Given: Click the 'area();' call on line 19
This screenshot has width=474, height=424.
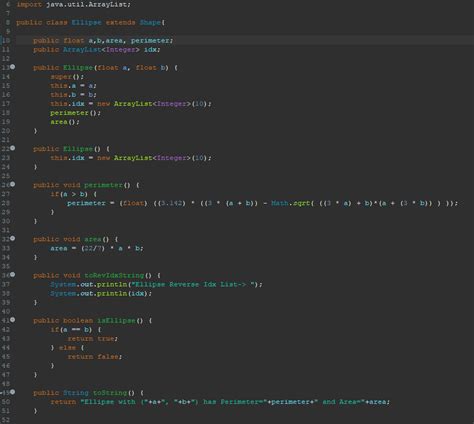Looking at the screenshot, I should click(x=65, y=122).
